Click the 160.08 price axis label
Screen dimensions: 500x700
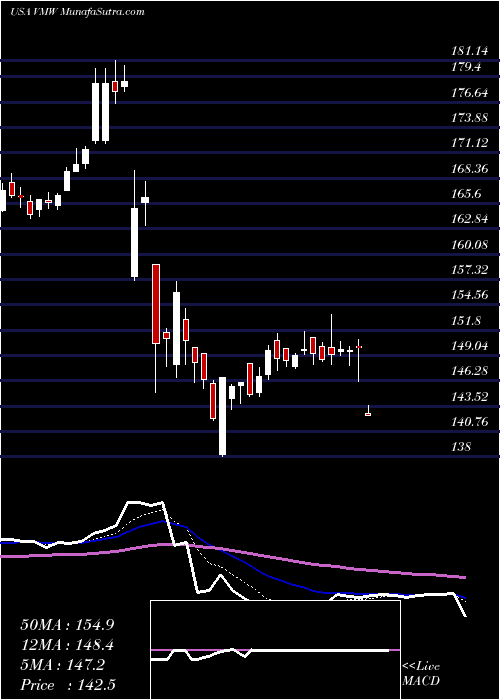click(x=469, y=245)
